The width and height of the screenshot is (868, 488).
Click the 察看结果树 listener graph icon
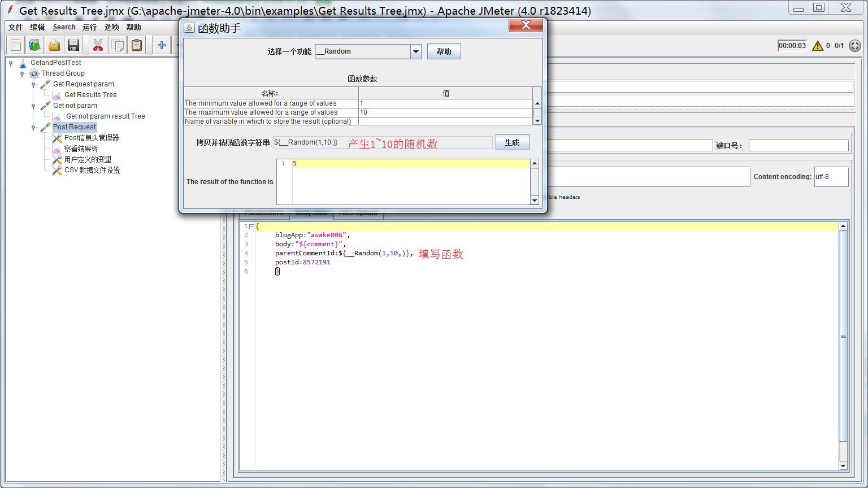point(57,149)
